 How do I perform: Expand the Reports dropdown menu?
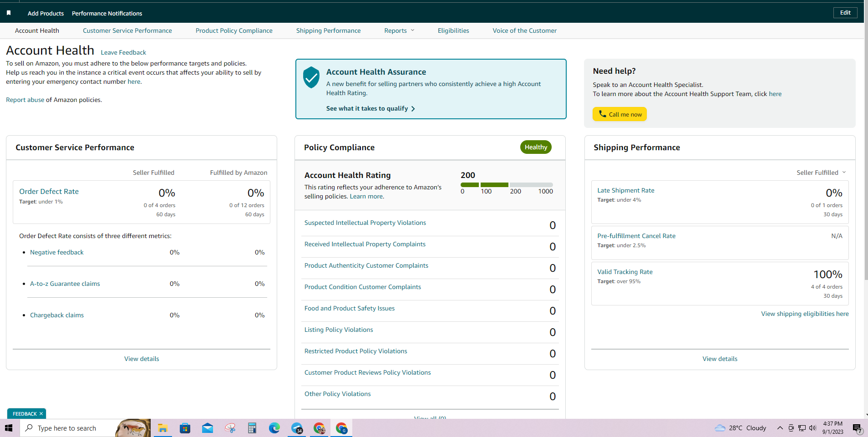(399, 30)
